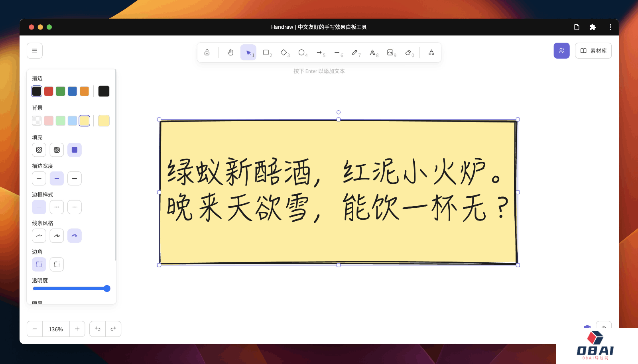The image size is (638, 364).
Task: Open the 素材库 library panel
Action: click(x=593, y=51)
